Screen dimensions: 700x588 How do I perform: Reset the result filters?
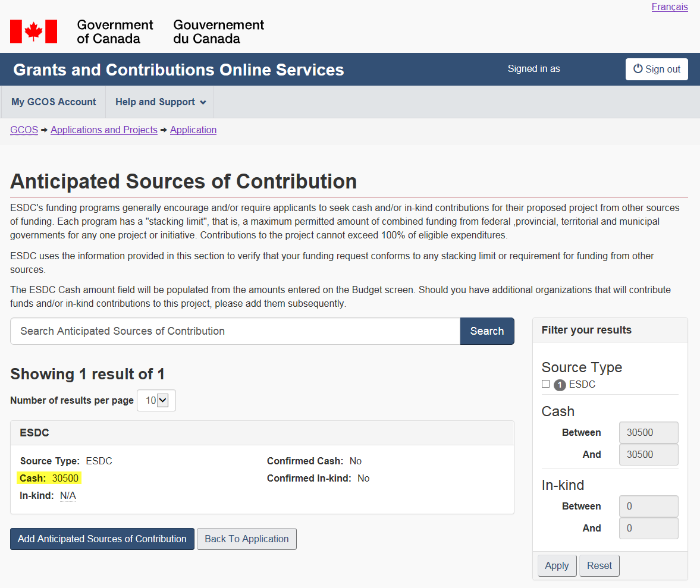599,566
